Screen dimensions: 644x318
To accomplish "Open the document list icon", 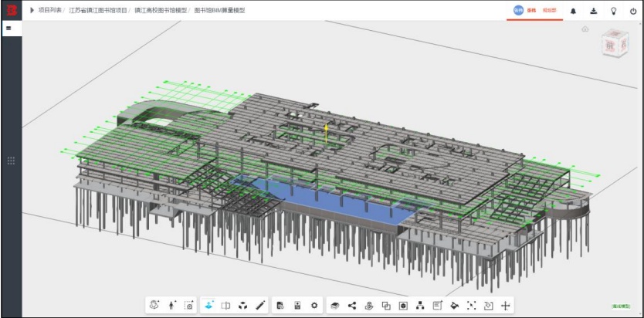I will 280,306.
